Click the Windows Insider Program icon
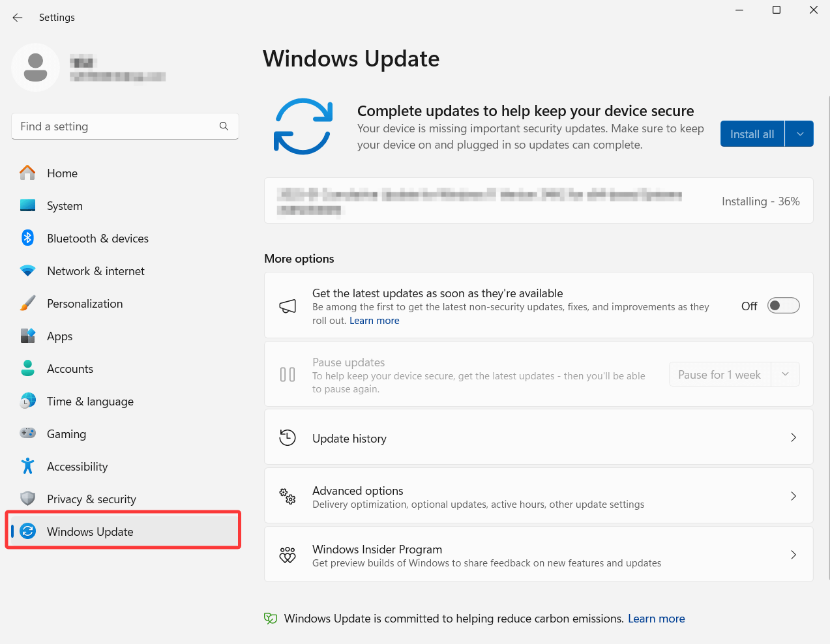The height and width of the screenshot is (644, 830). (x=287, y=554)
